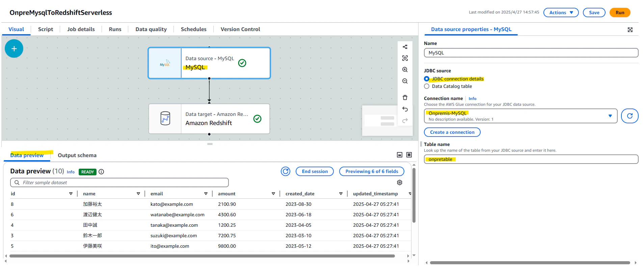
Task: Open the Version Control tab
Action: (240, 29)
